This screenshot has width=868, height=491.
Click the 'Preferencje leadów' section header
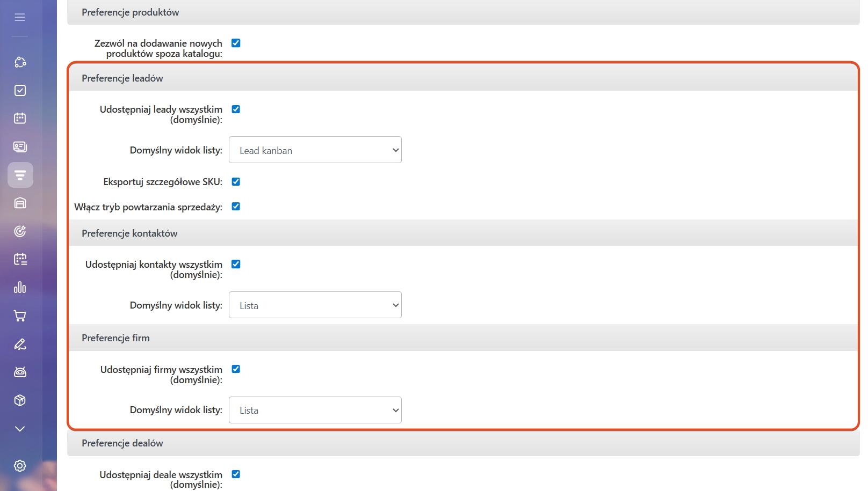tap(122, 78)
